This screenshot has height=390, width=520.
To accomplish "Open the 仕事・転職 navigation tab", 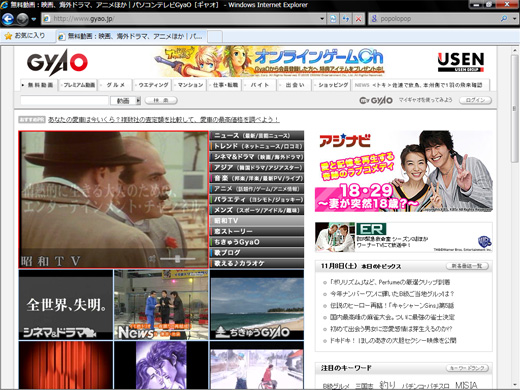I will 225,85.
